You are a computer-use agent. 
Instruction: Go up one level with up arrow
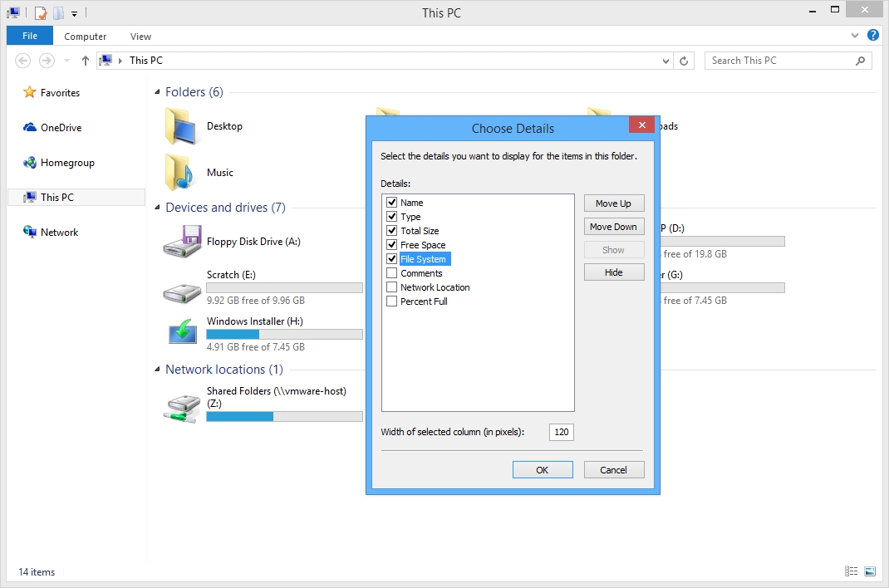[x=85, y=61]
